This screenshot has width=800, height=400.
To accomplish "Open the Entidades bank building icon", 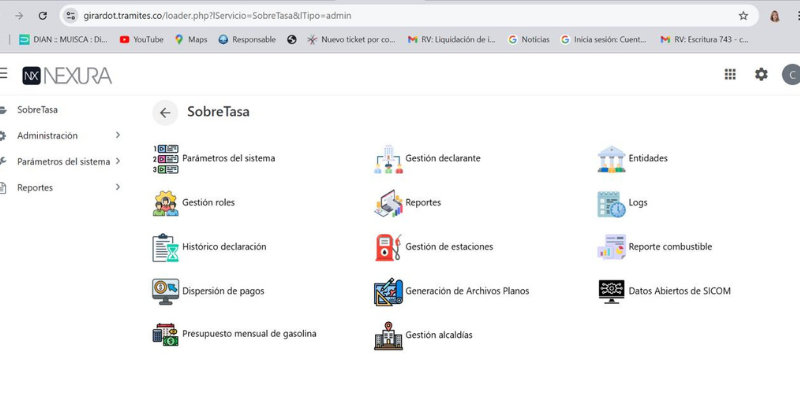I will tap(611, 158).
